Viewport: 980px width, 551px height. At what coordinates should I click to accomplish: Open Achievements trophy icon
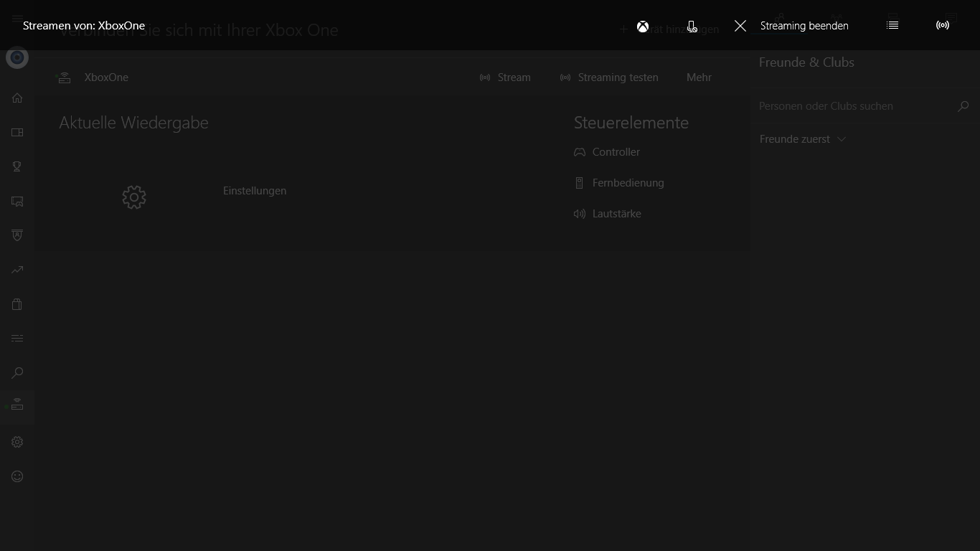(x=17, y=166)
